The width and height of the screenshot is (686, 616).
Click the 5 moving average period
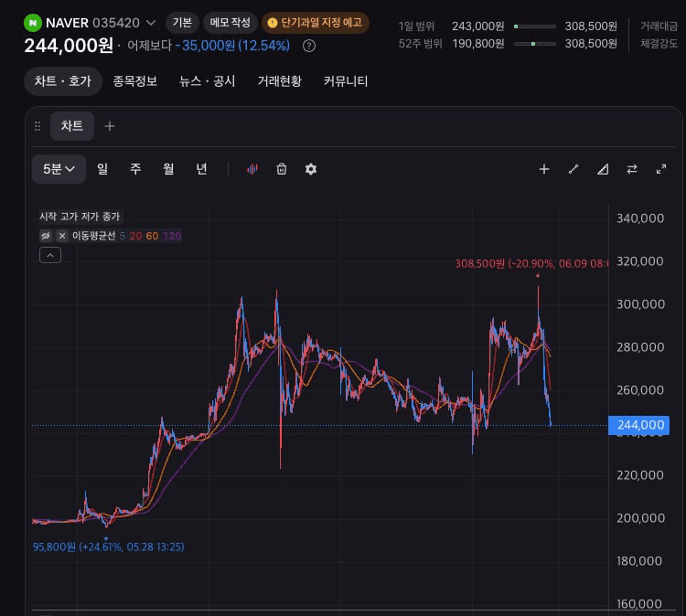pos(123,236)
